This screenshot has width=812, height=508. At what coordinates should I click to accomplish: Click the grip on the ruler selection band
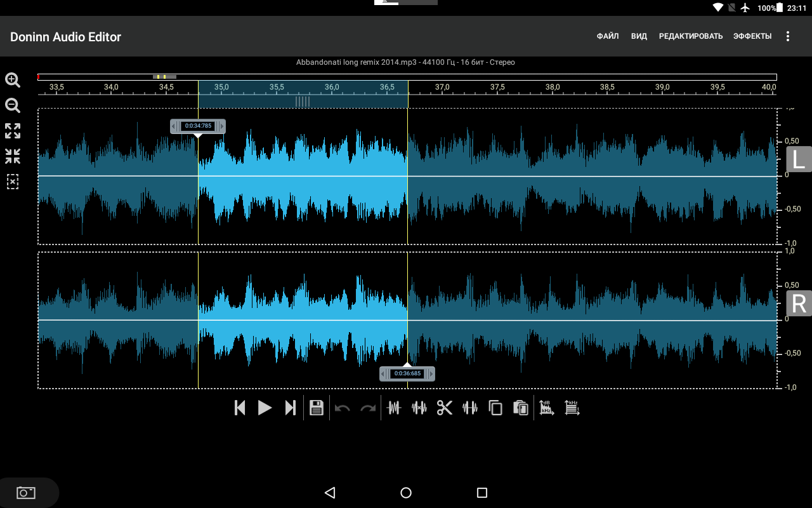(x=303, y=102)
